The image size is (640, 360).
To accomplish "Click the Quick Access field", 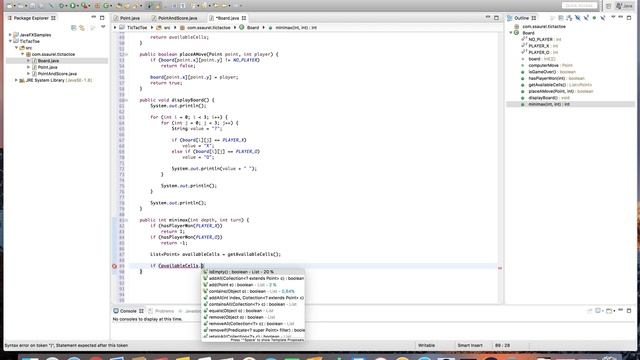I will (579, 6).
